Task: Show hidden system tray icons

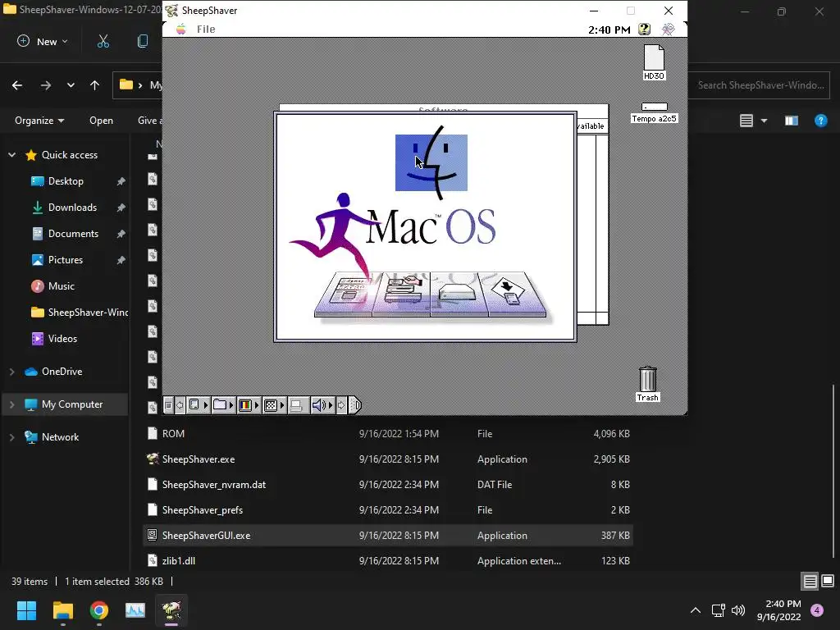Action: click(x=696, y=610)
